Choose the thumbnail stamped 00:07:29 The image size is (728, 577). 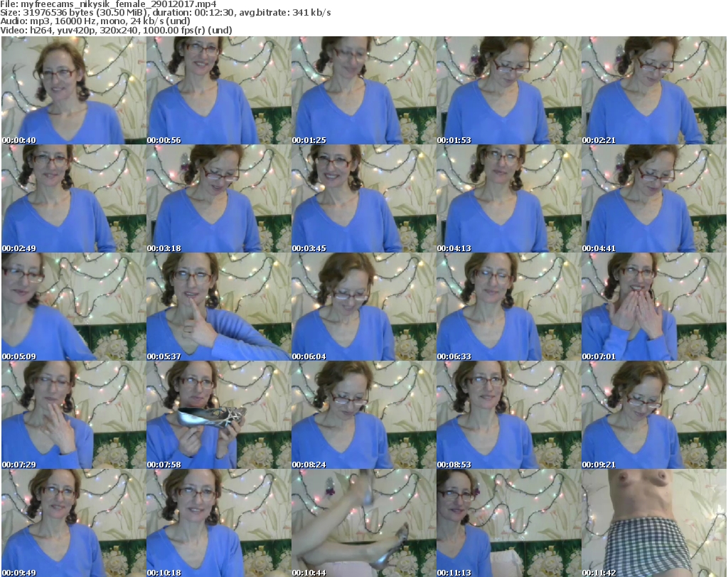coord(74,415)
